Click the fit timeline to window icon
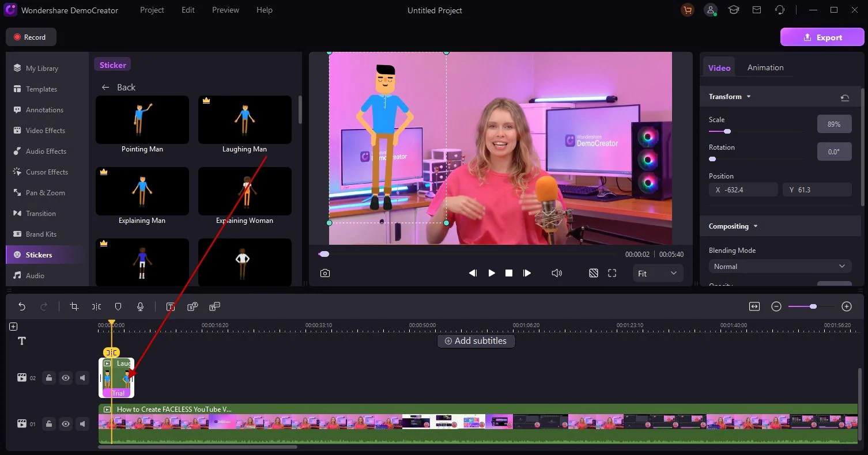 [x=754, y=306]
